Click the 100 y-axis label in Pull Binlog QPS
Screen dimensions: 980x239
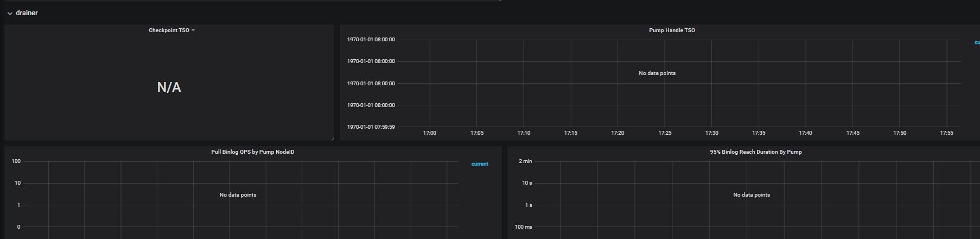click(16, 161)
